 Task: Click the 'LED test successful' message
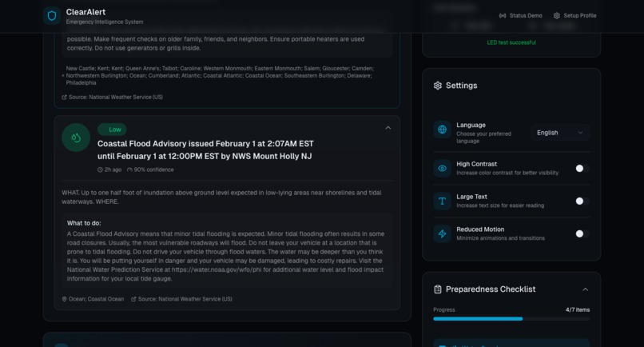pyautogui.click(x=511, y=42)
